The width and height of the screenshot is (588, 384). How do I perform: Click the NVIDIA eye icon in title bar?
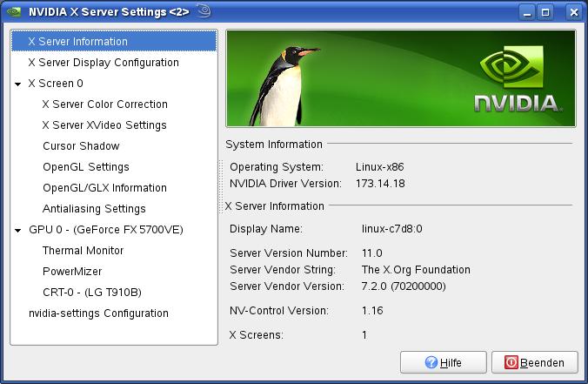point(14,11)
